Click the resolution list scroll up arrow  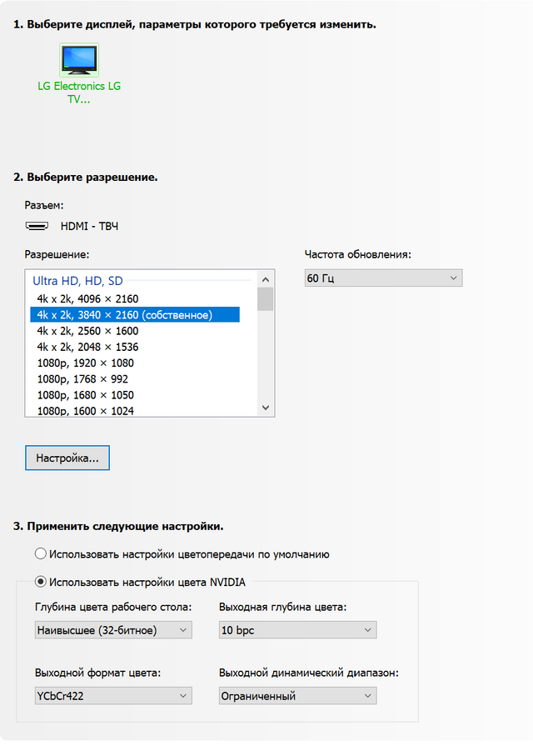266,279
